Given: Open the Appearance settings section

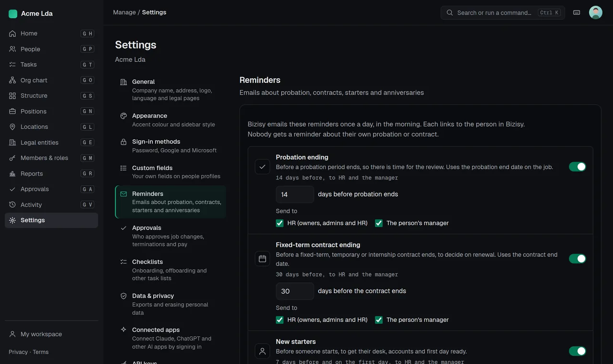Looking at the screenshot, I should click(x=170, y=120).
